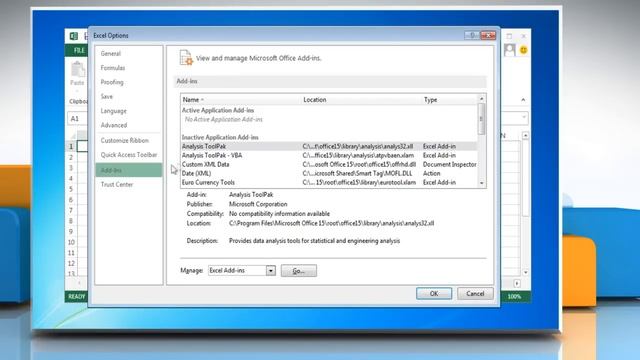This screenshot has width=640, height=360.
Task: Go to the Save options category
Action: 107,96
